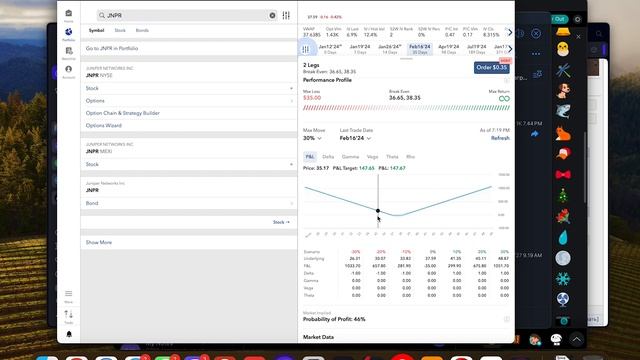This screenshot has height=360, width=640.
Task: Show the Delta chart tab
Action: (x=328, y=157)
